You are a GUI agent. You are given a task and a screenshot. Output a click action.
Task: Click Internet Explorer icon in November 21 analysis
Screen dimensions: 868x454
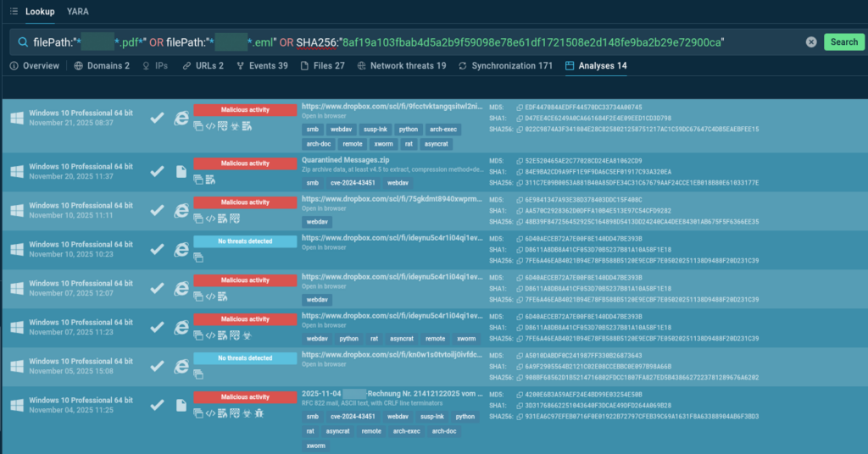[181, 119]
